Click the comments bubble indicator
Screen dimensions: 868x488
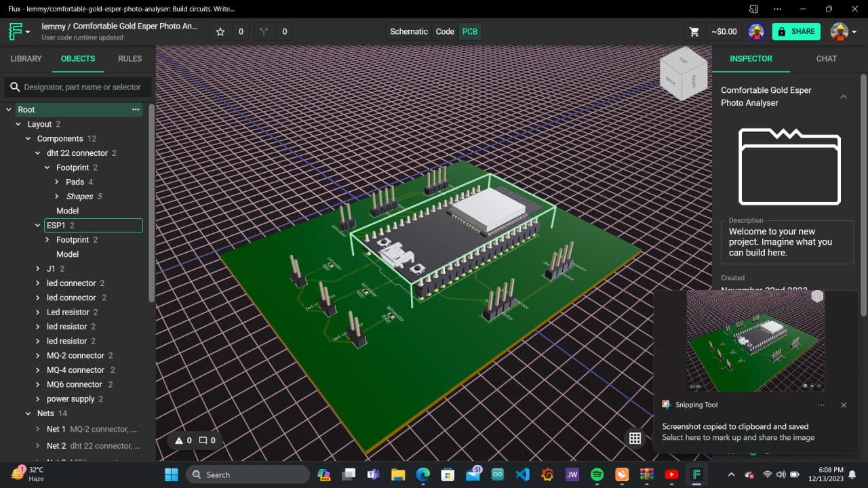203,441
